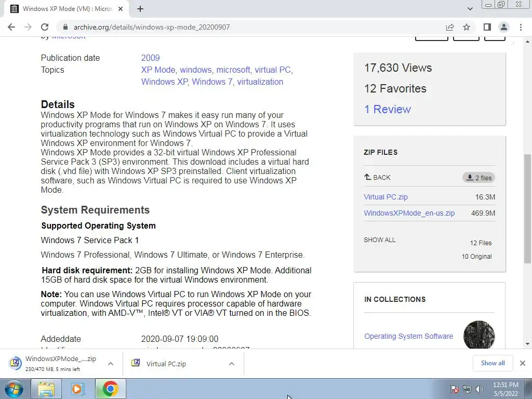The height and width of the screenshot is (399, 532).
Task: Open the Windows 7 topic link
Action: click(x=212, y=82)
